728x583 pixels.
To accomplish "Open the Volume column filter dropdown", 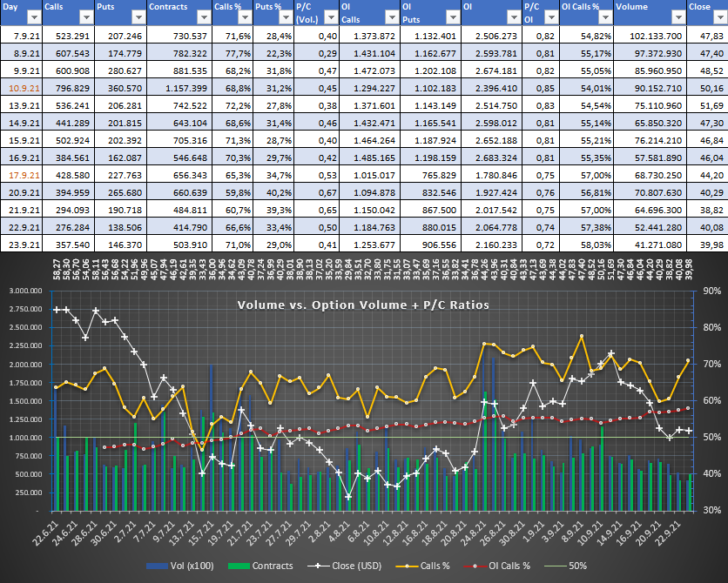I will click(678, 17).
